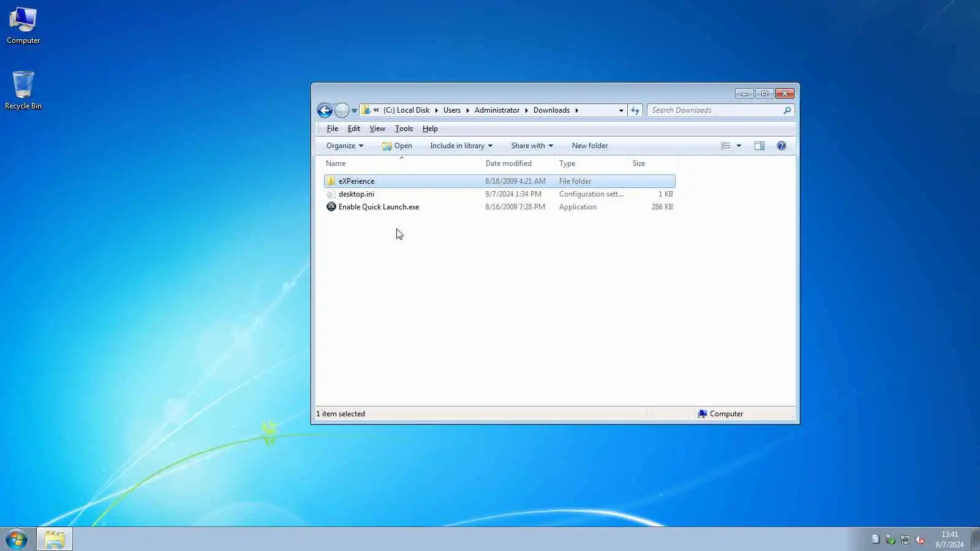Open the Help menu
Screen dimensions: 980x551
pyautogui.click(x=430, y=129)
